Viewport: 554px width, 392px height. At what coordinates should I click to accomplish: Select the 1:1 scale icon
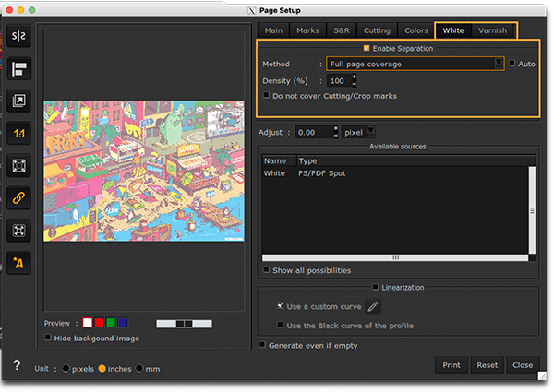pyautogui.click(x=18, y=134)
